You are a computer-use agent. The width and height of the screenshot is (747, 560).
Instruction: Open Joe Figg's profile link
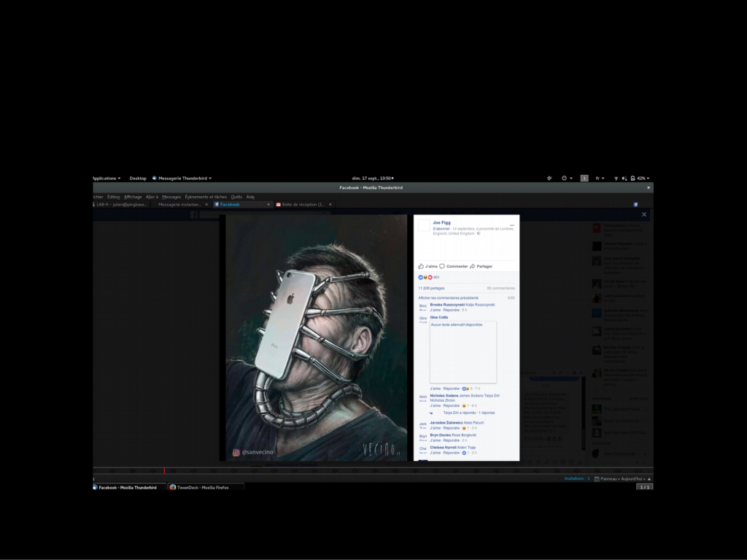click(x=441, y=222)
